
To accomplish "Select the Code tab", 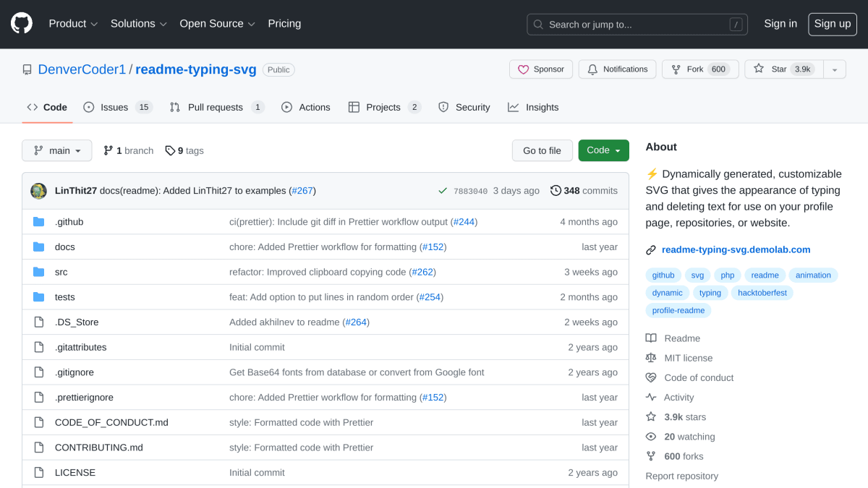I will pos(47,107).
